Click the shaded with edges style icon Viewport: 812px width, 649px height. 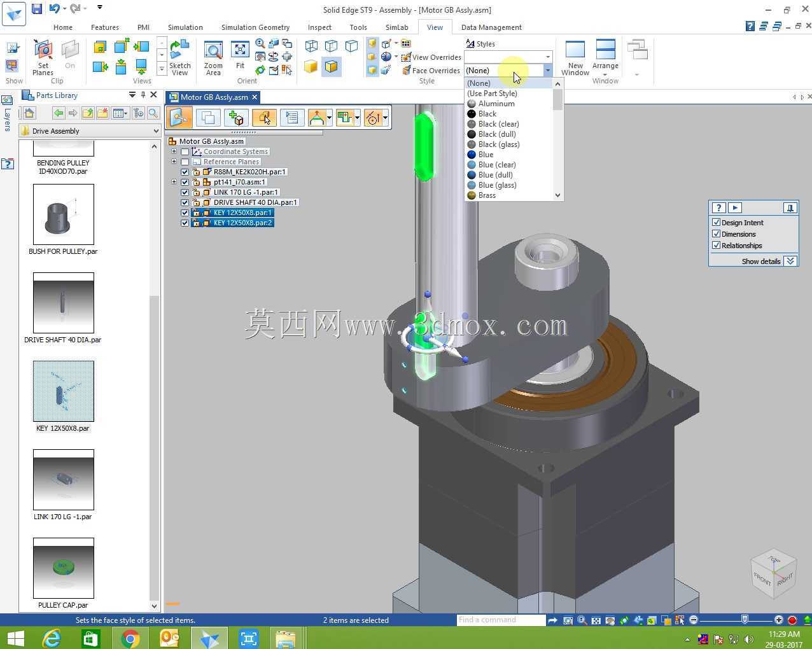(x=332, y=66)
